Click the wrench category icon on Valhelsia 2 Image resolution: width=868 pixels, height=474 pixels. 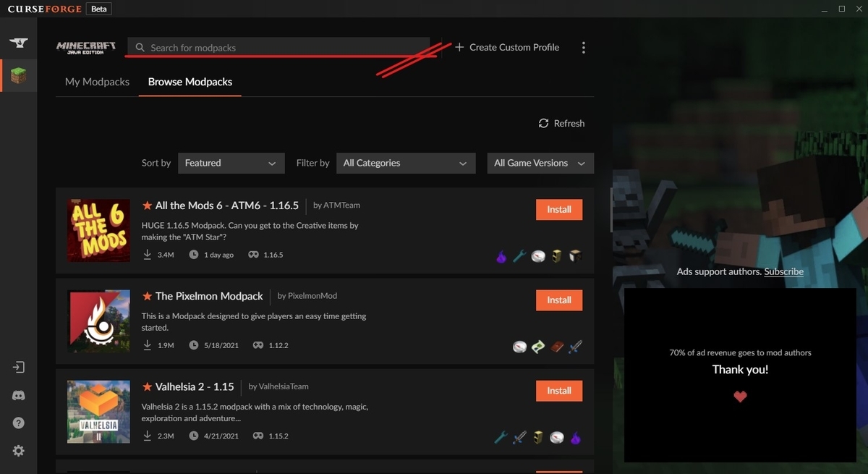pos(501,437)
